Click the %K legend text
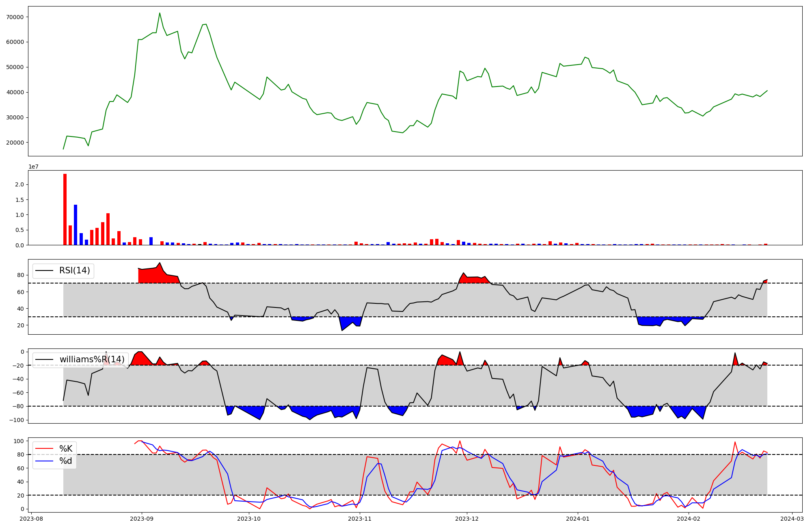 66,448
